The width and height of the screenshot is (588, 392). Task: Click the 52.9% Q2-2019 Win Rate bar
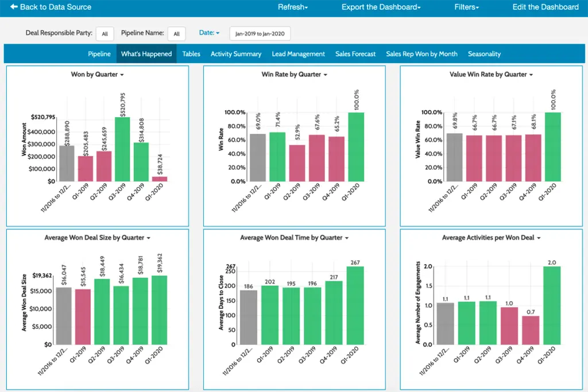click(297, 163)
